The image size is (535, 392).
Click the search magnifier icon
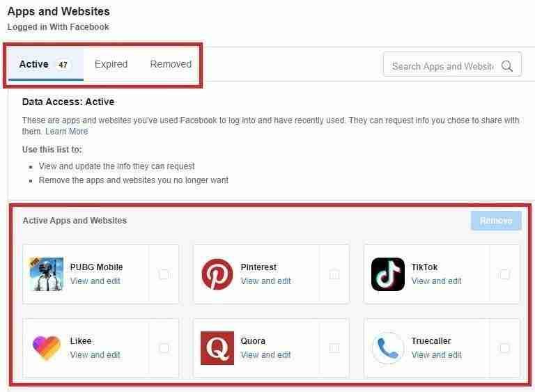(506, 66)
